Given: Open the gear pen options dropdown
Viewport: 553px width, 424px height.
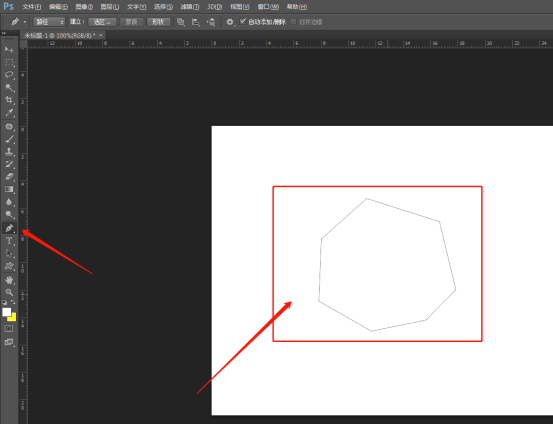Looking at the screenshot, I should pyautogui.click(x=230, y=22).
